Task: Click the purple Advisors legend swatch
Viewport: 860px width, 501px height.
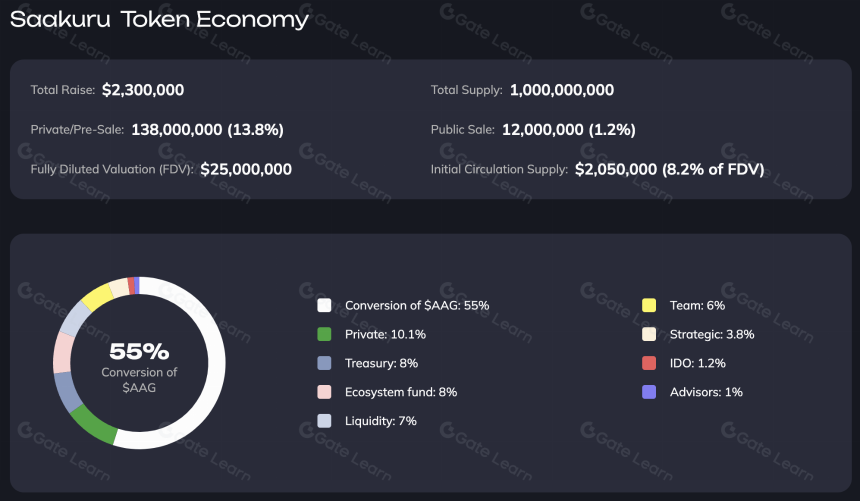Action: coord(649,392)
